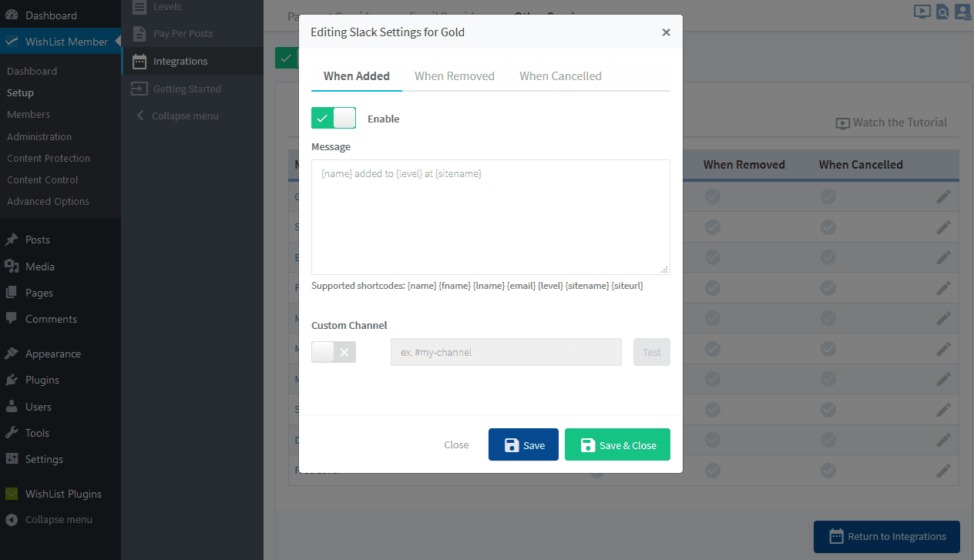Click the Supported shortcodes text line
This screenshot has width=974, height=560.
[477, 286]
